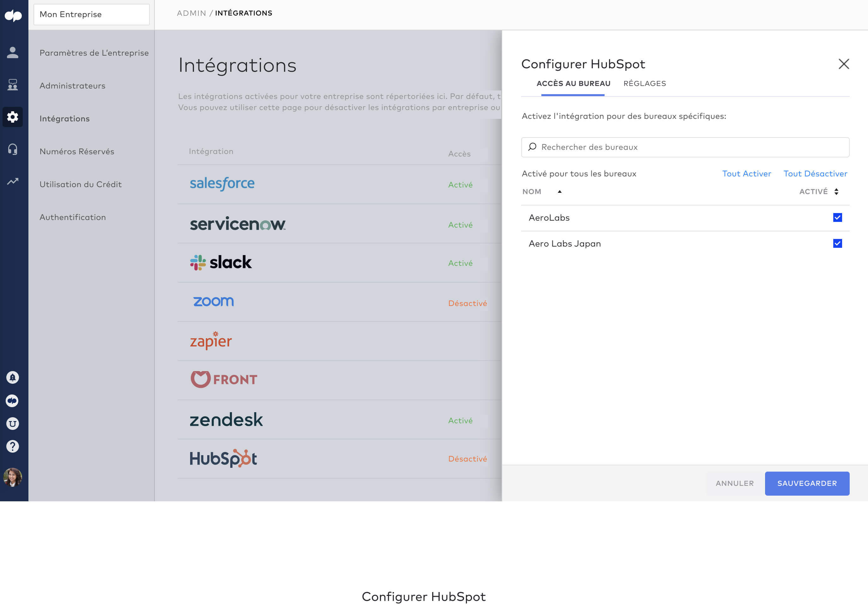Sort by NOM column arrow
This screenshot has width=868, height=605.
click(x=559, y=192)
